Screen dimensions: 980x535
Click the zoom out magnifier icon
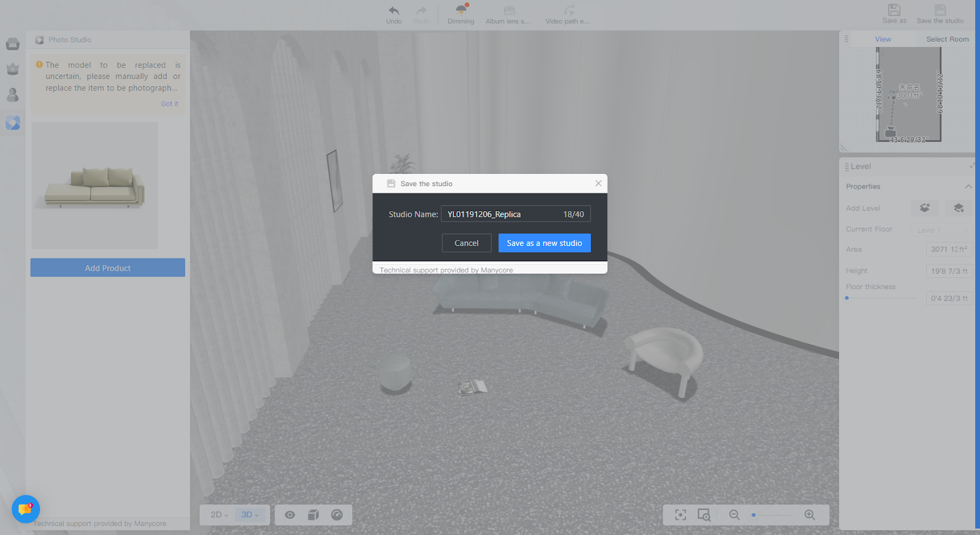[x=734, y=515]
